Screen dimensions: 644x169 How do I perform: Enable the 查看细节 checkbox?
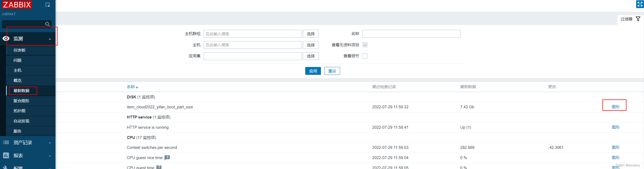pyautogui.click(x=365, y=56)
